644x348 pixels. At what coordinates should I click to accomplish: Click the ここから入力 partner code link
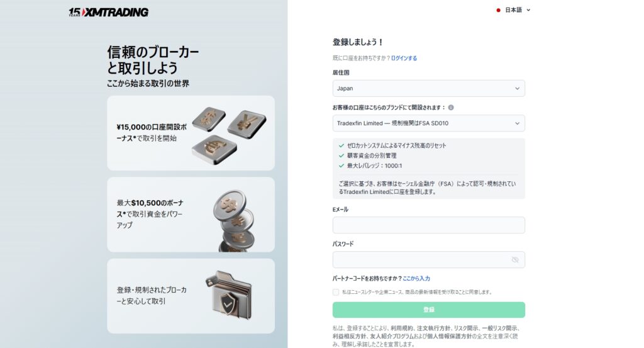click(416, 279)
